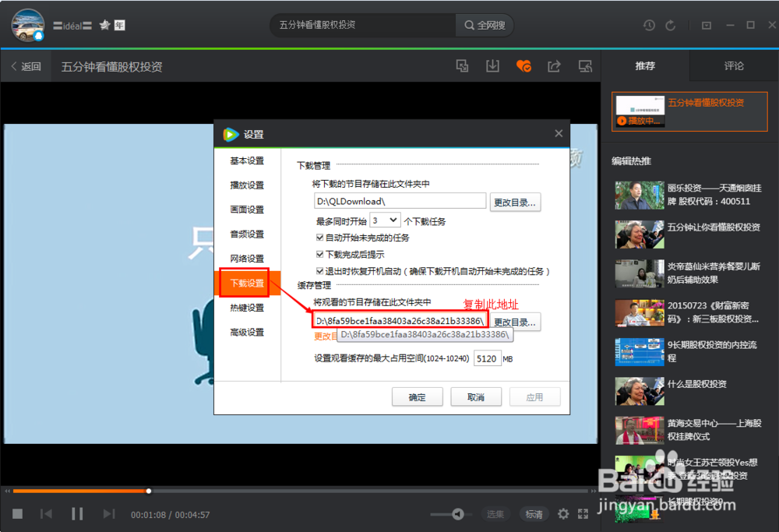779x532 pixels.
Task: Click the screenshot capture icon near the download icon
Action: pos(462,66)
